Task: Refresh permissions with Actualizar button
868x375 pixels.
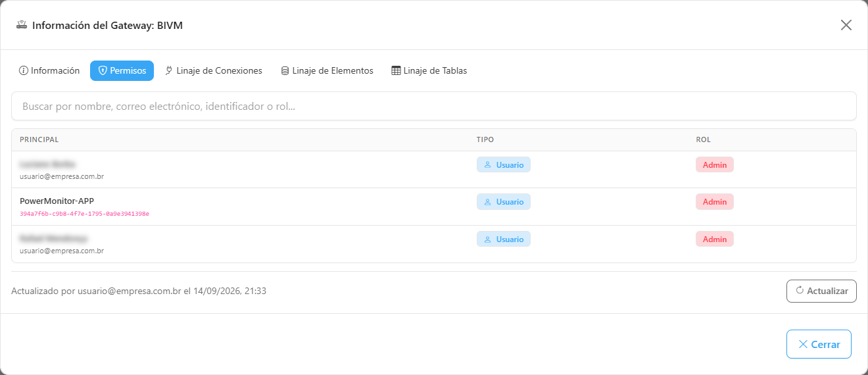Action: (821, 291)
